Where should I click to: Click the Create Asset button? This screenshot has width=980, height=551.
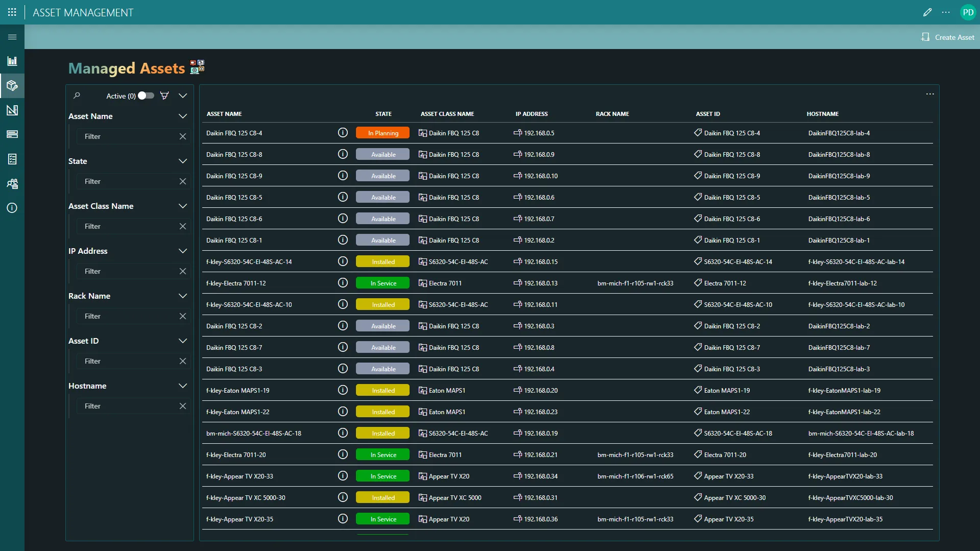[x=947, y=37]
